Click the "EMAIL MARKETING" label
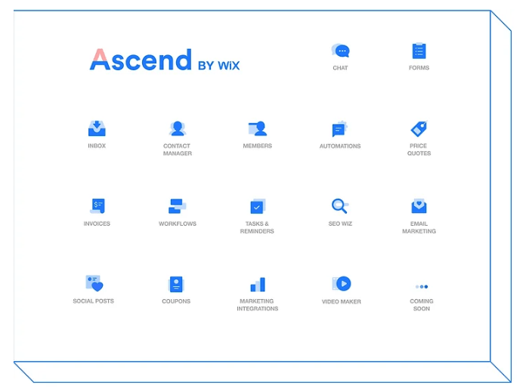This screenshot has width=532, height=392. pyautogui.click(x=419, y=227)
